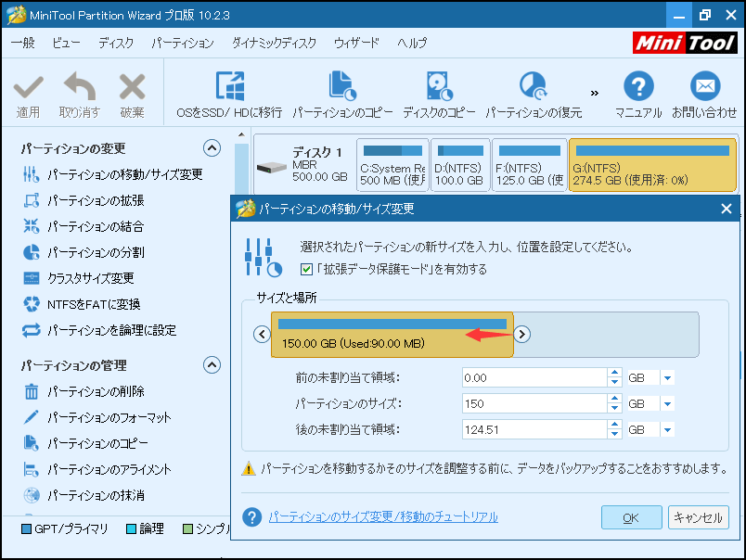Screen dimensions: 746x560
Task: Launch パーティションの復元 recovery tool
Action: point(534,91)
